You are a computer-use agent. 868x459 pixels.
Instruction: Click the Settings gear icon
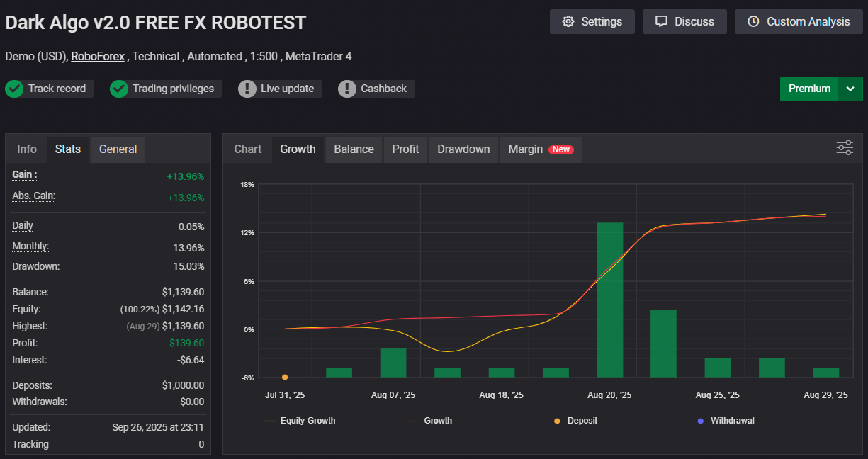click(x=568, y=21)
